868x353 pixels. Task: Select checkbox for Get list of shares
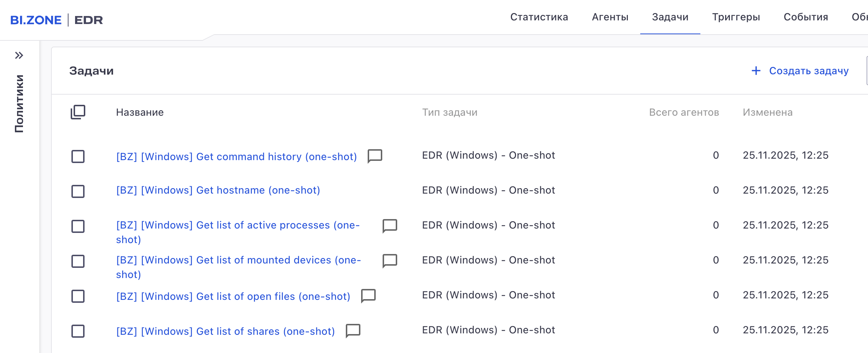[x=78, y=331]
